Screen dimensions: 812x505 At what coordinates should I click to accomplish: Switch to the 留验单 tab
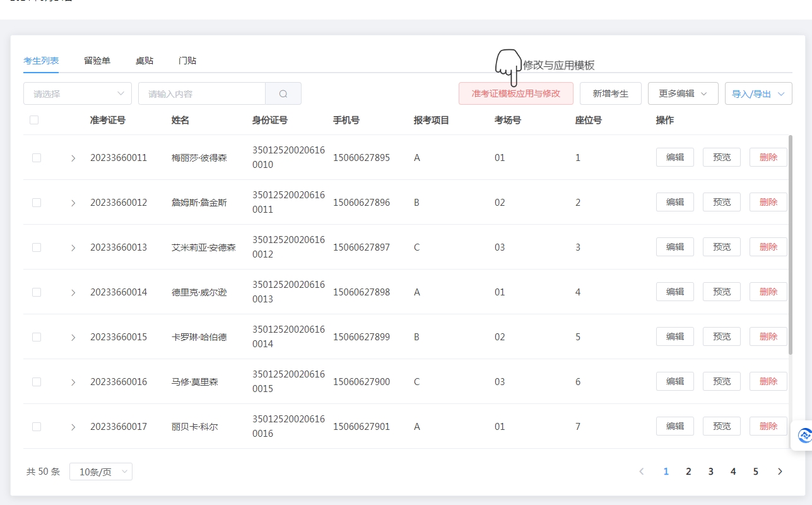[x=97, y=61]
